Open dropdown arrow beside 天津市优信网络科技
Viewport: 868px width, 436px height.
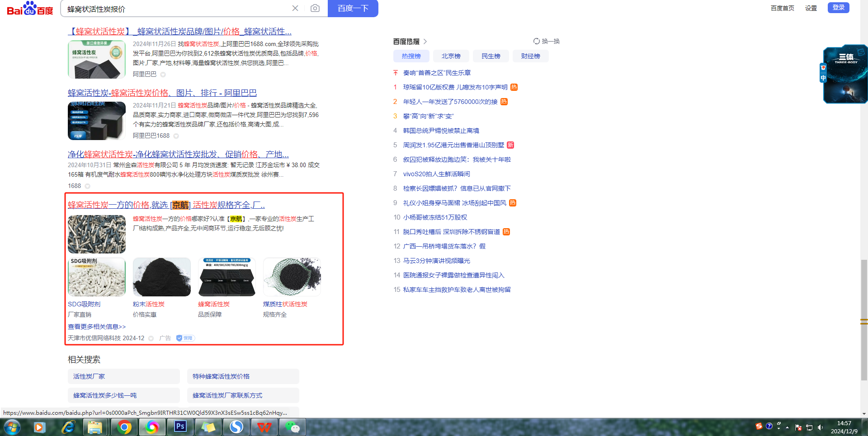click(151, 338)
